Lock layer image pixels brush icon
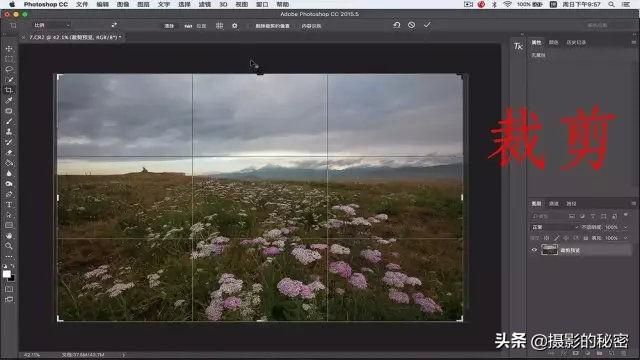The image size is (640, 360). 556,238
